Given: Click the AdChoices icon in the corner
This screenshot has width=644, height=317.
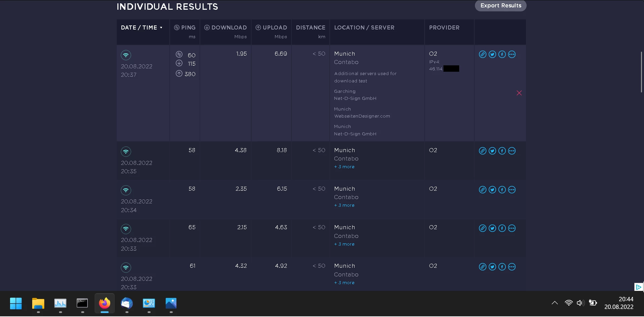Looking at the screenshot, I should tap(639, 287).
